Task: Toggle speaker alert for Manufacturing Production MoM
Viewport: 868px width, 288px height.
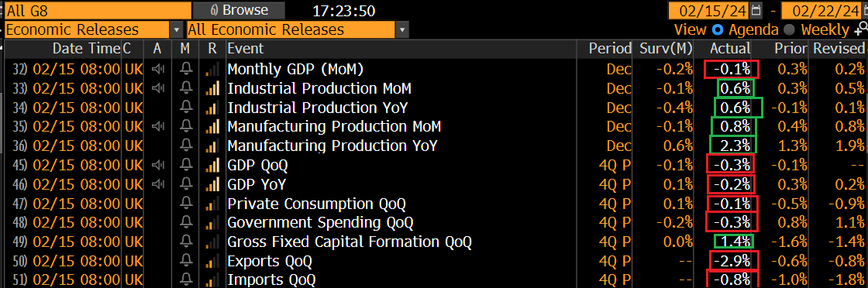Action: pos(158,127)
